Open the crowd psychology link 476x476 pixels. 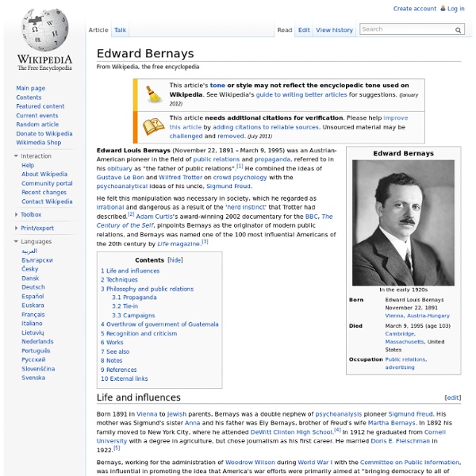click(x=240, y=177)
